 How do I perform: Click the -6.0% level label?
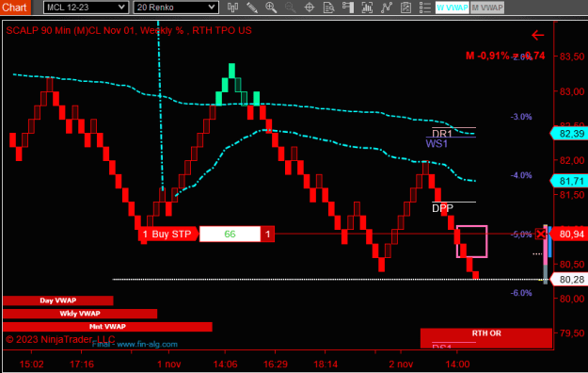pos(521,293)
